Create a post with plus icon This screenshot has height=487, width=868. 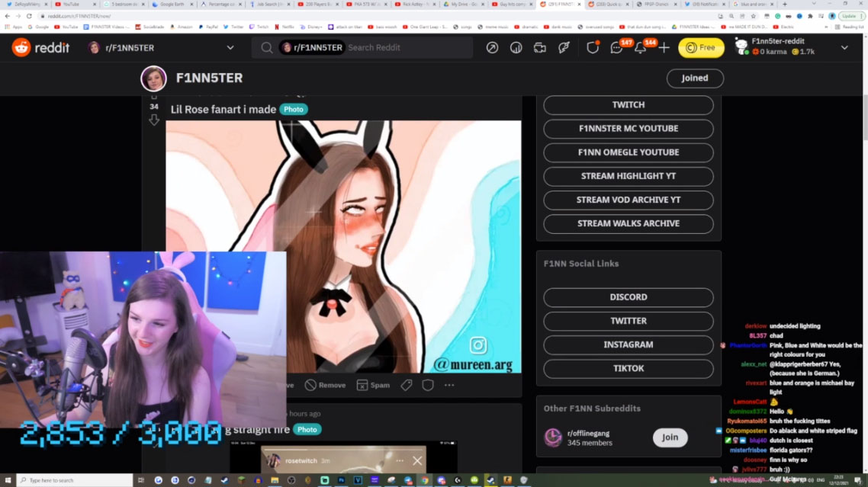(664, 48)
